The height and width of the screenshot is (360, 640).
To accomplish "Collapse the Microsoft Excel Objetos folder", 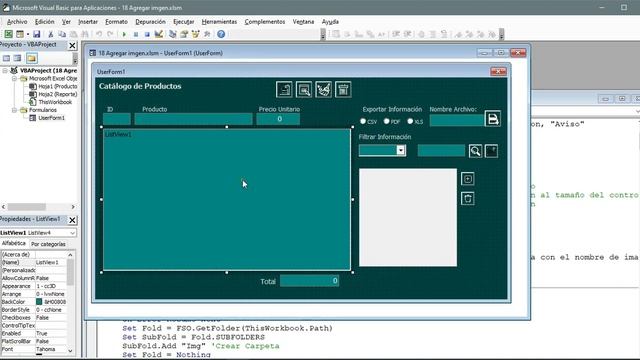I will 14,78.
